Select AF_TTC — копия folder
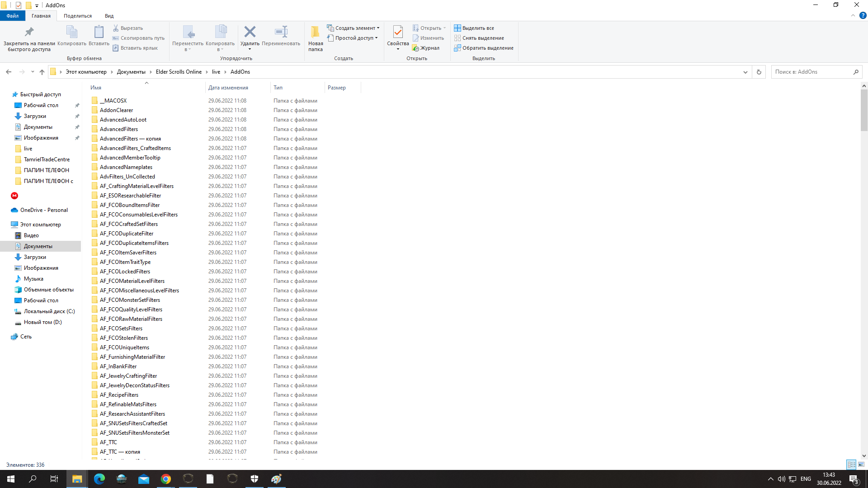 (x=120, y=452)
